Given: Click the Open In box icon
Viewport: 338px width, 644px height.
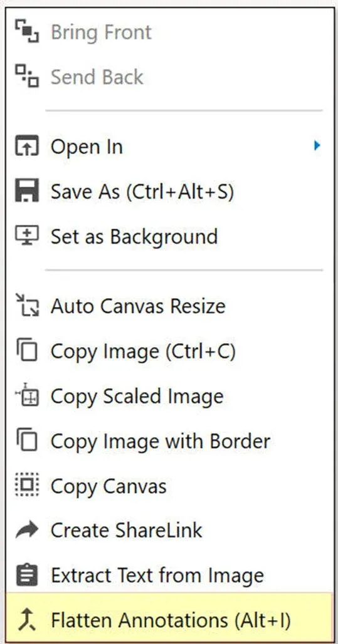Looking at the screenshot, I should (27, 146).
